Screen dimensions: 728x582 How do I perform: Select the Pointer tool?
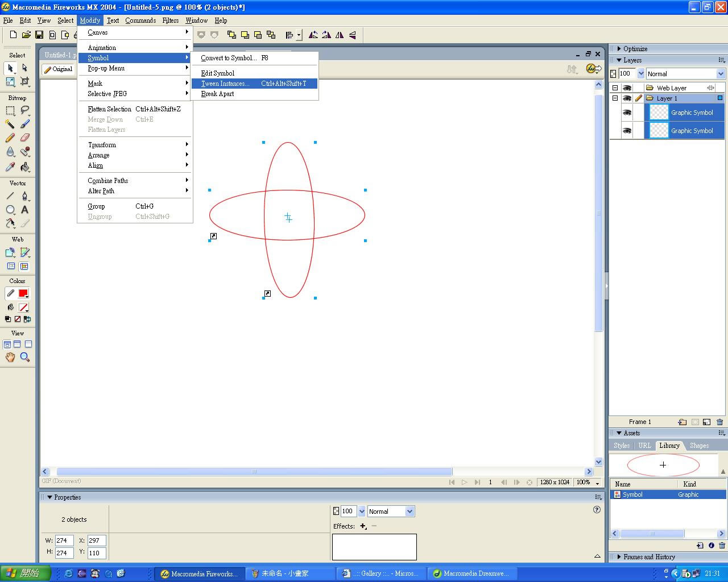point(10,68)
